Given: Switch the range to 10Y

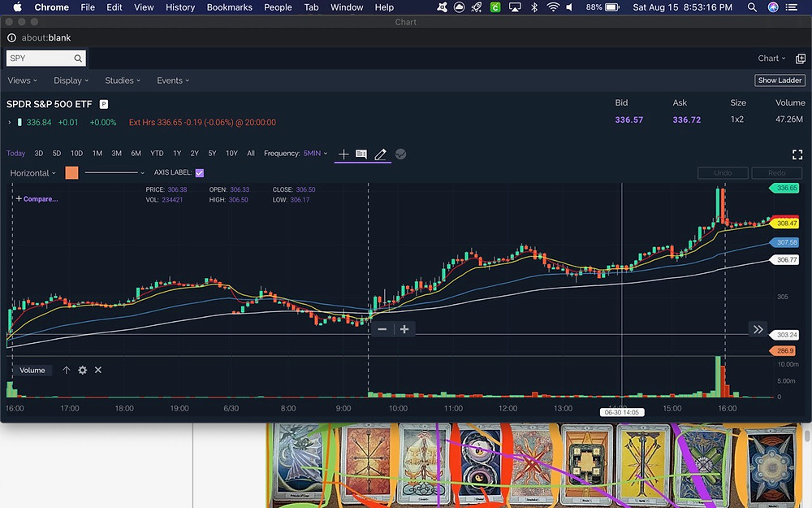Looking at the screenshot, I should [x=231, y=154].
